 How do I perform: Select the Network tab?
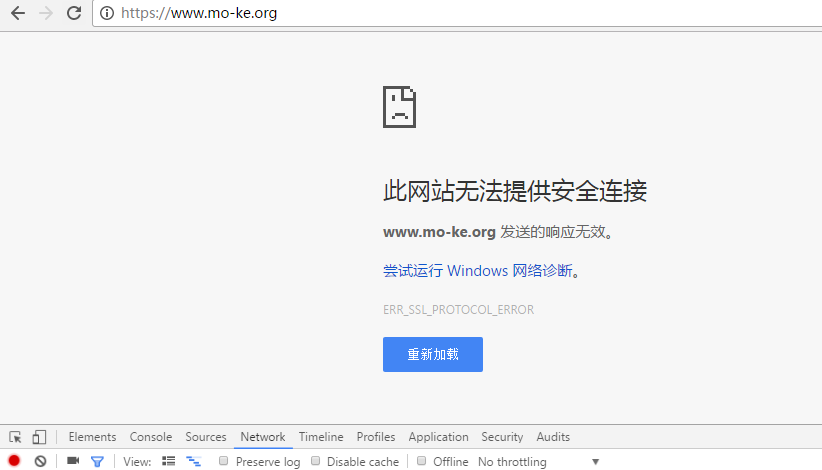click(263, 436)
